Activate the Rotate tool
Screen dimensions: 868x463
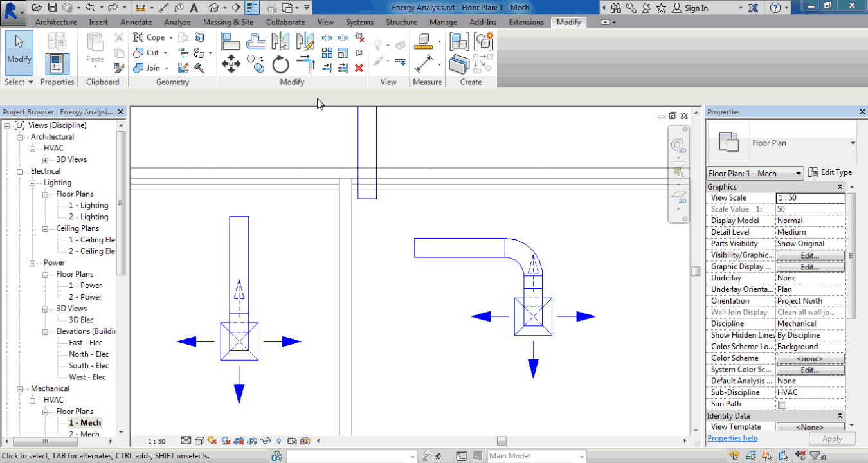click(x=280, y=63)
